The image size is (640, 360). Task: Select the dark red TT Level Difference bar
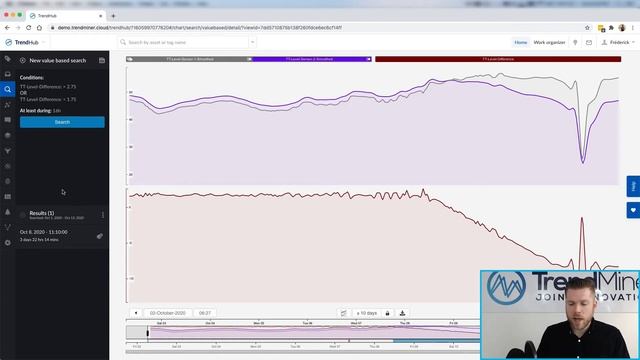(x=498, y=59)
